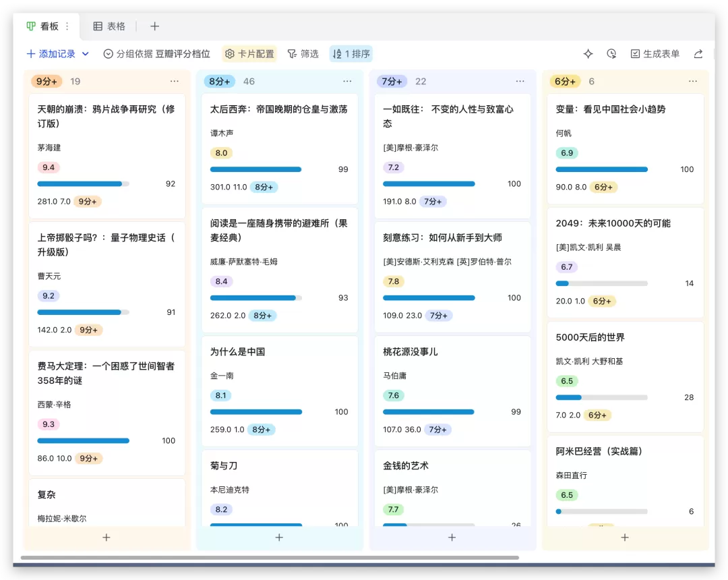Click the 7分+ column header tag

392,81
